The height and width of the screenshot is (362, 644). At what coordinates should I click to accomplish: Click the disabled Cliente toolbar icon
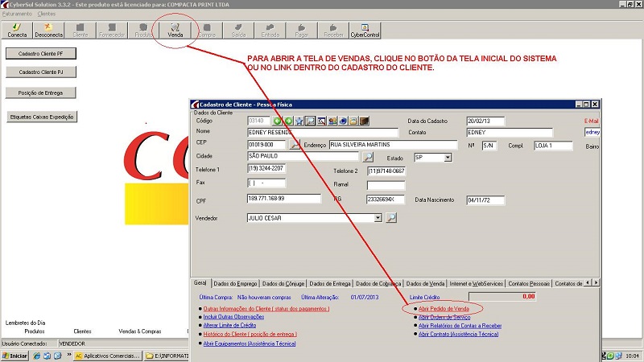tap(80, 31)
